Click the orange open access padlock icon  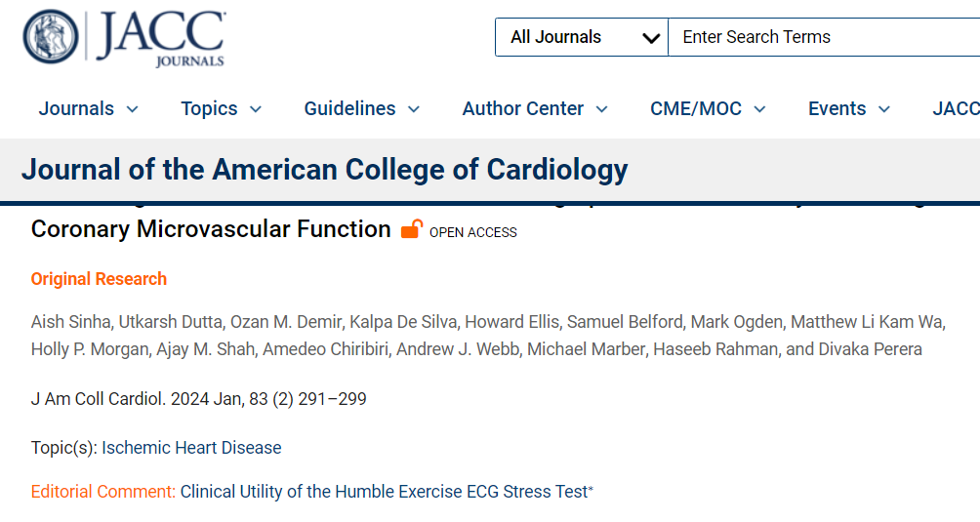pos(411,229)
